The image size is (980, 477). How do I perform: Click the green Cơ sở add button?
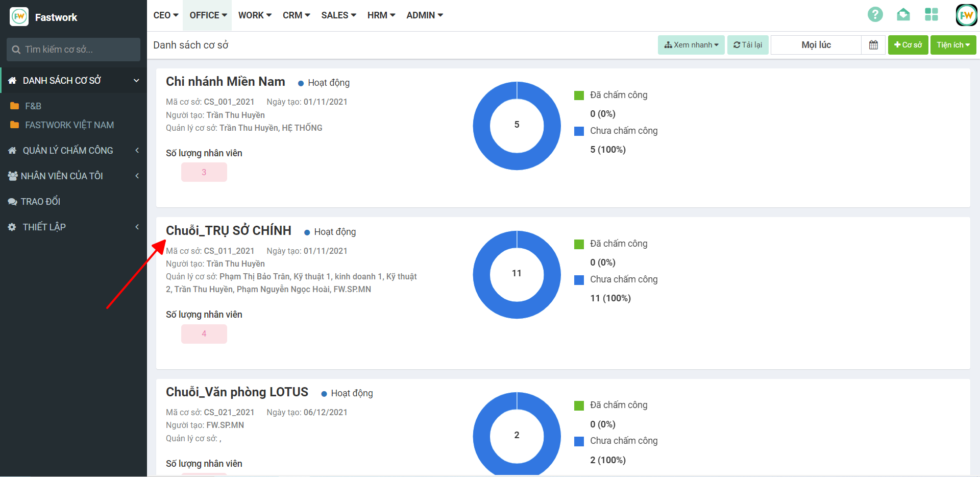tap(908, 45)
